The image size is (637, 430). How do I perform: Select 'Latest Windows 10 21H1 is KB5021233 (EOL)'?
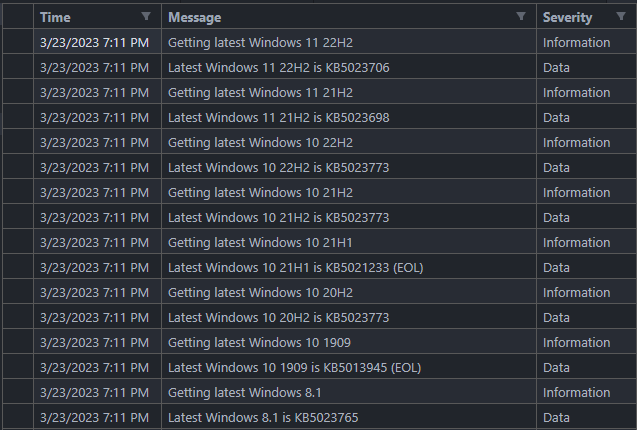(296, 267)
